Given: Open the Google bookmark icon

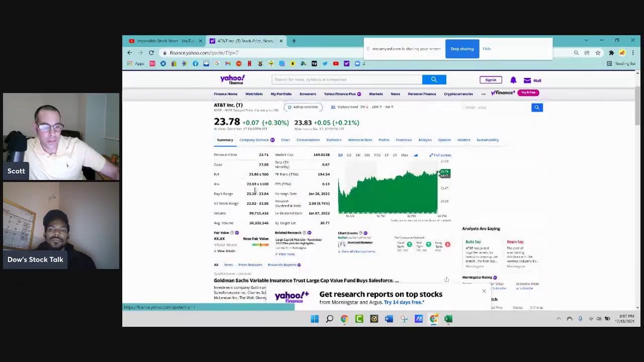Looking at the screenshot, I should tap(217, 63).
